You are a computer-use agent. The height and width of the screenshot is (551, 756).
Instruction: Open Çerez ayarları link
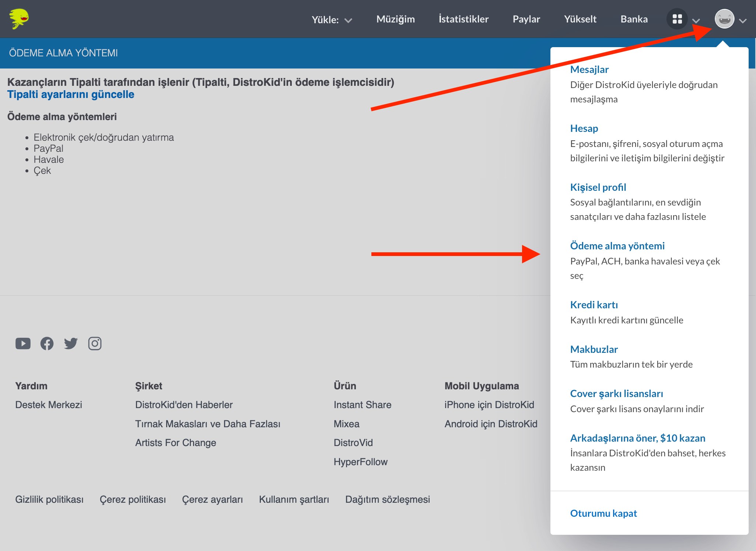coord(212,499)
